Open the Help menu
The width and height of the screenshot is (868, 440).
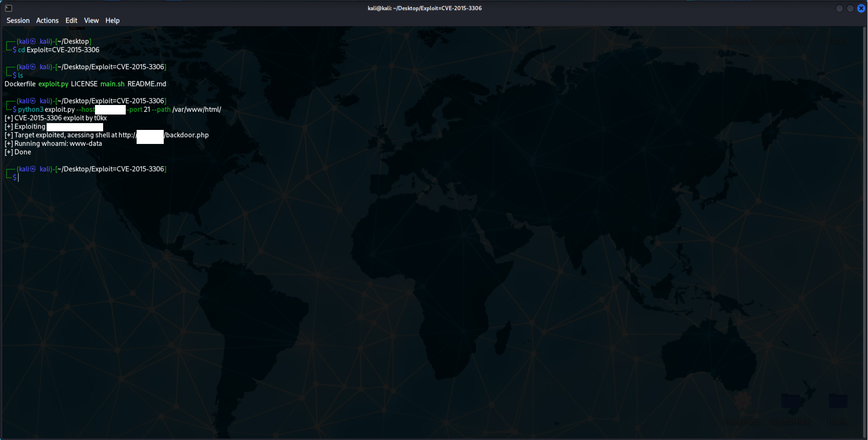point(113,20)
